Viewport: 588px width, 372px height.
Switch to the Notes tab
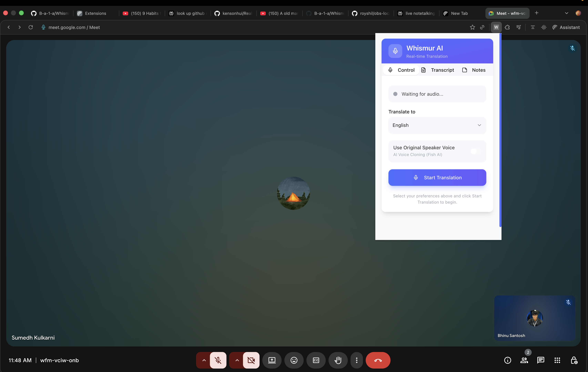click(474, 70)
